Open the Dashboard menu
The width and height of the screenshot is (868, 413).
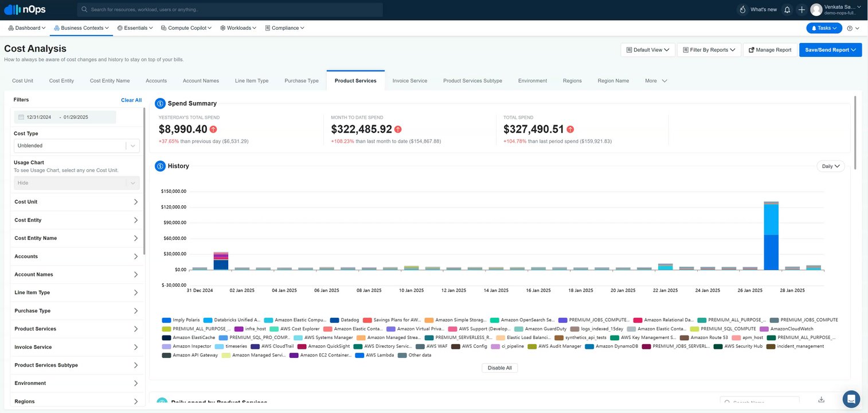click(27, 28)
